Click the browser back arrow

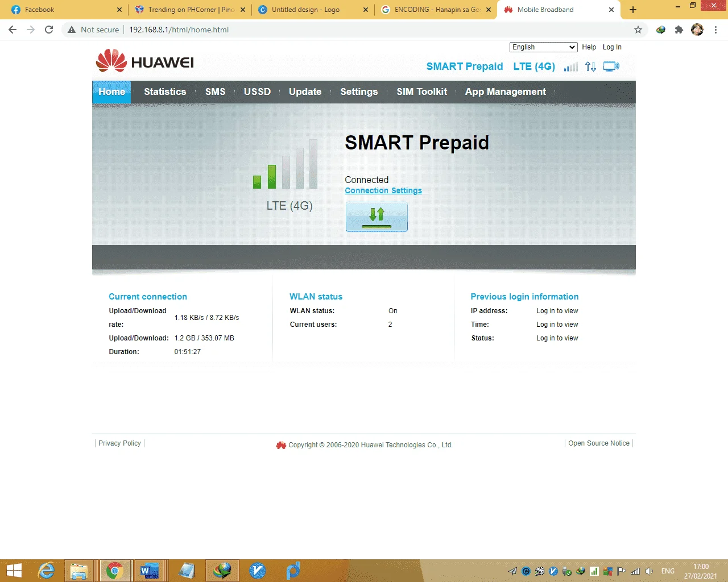(x=13, y=30)
